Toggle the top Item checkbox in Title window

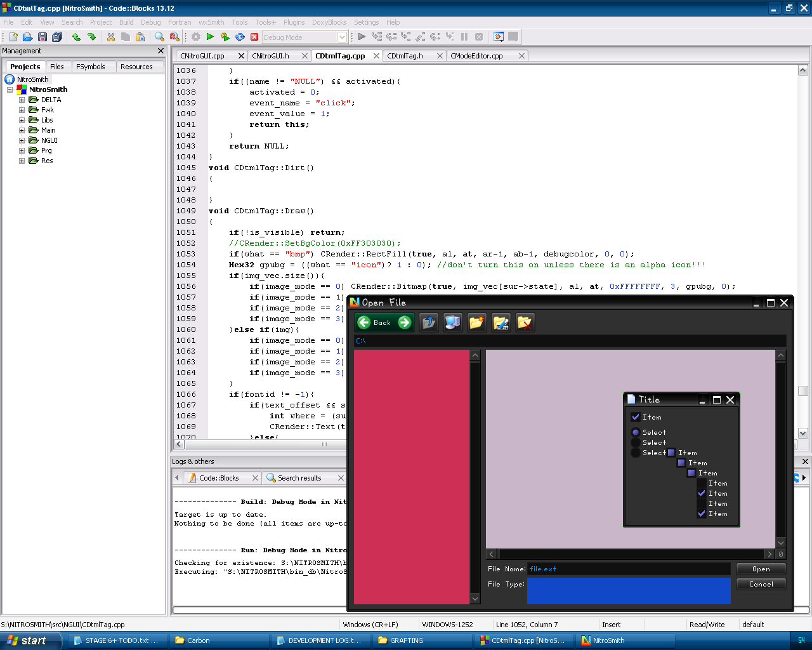pyautogui.click(x=636, y=417)
